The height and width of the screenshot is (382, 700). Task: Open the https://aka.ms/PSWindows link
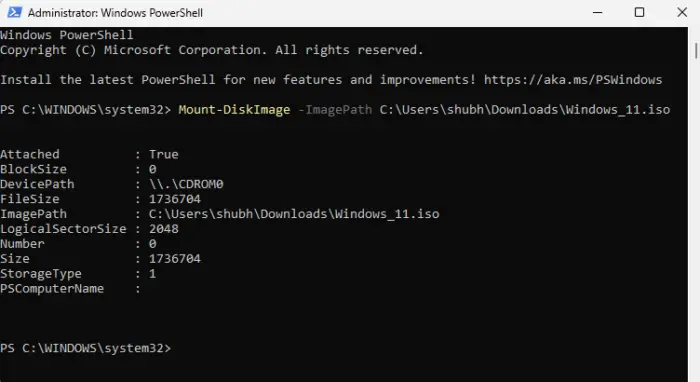click(573, 80)
